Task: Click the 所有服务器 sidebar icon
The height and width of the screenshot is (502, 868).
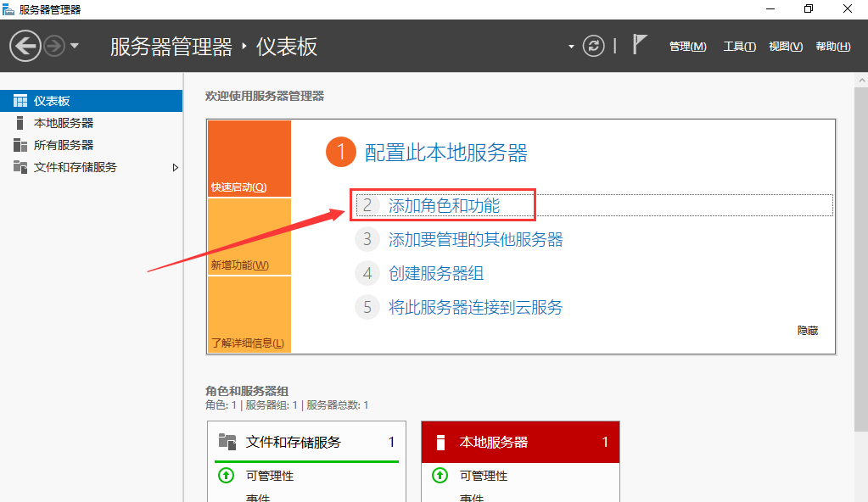Action: point(20,145)
